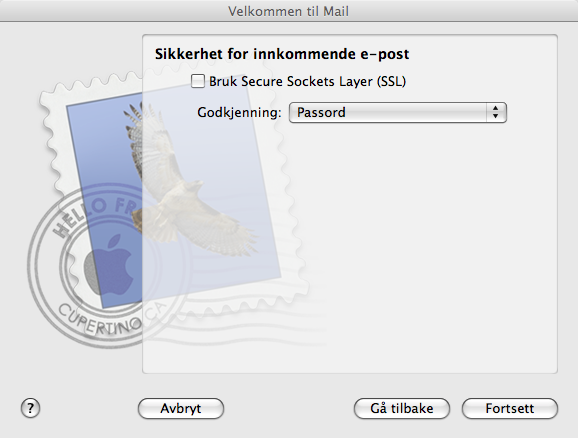
Task: Cancel setup with the Avbryt button
Action: [x=181, y=409]
